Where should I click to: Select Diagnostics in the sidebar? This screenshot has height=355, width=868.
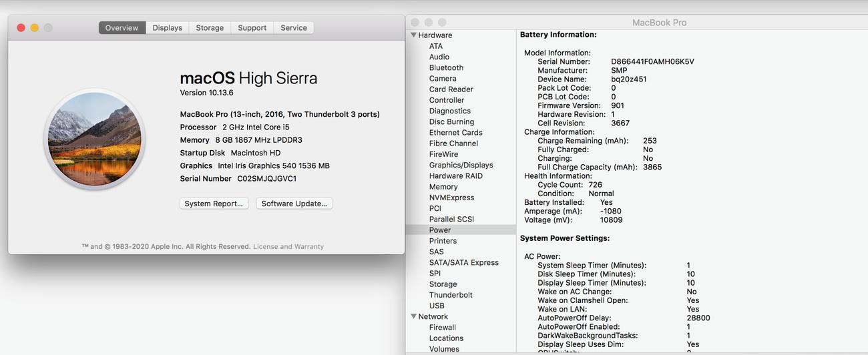coord(450,111)
